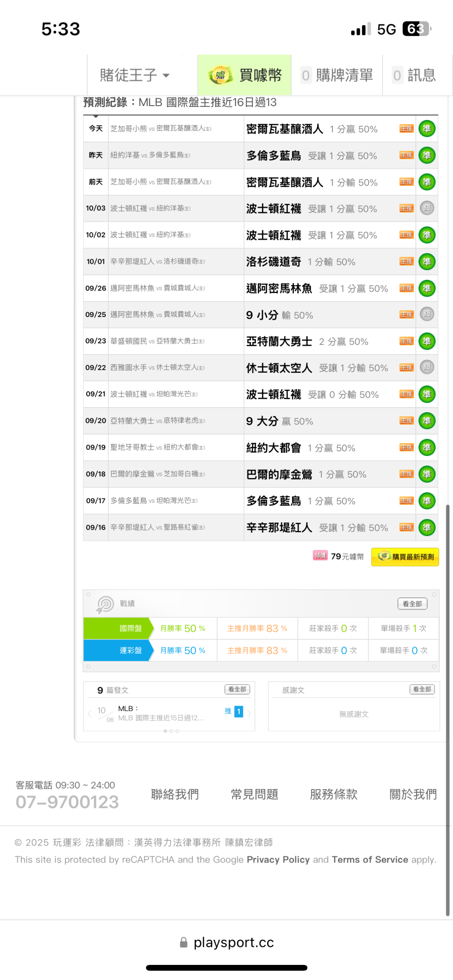This screenshot has height=980, width=453.
Task: Tap the coin icon beside 買噱幣
Action: [221, 75]
